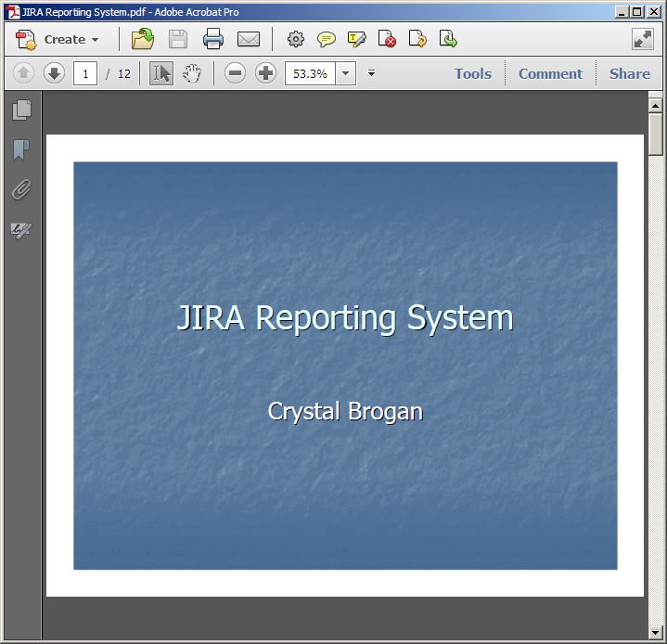Minimize the Acrobat window

(x=622, y=12)
